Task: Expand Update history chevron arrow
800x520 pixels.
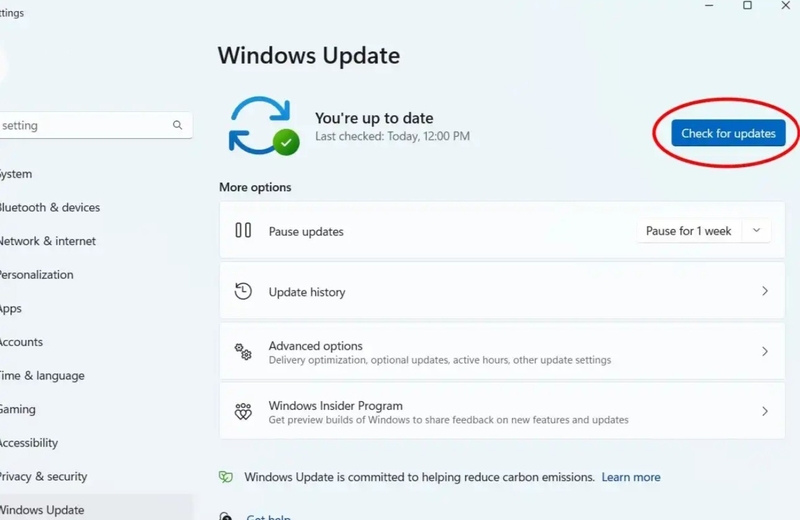Action: click(x=765, y=291)
